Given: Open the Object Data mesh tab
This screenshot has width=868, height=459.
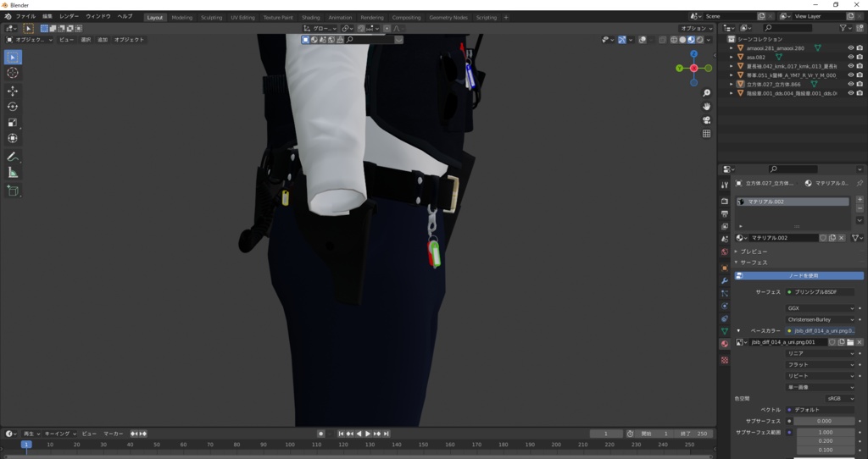Looking at the screenshot, I should tap(725, 331).
